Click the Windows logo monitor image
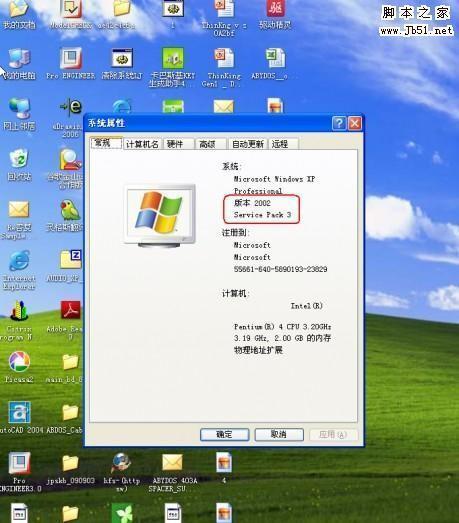The image size is (459, 523). click(160, 216)
